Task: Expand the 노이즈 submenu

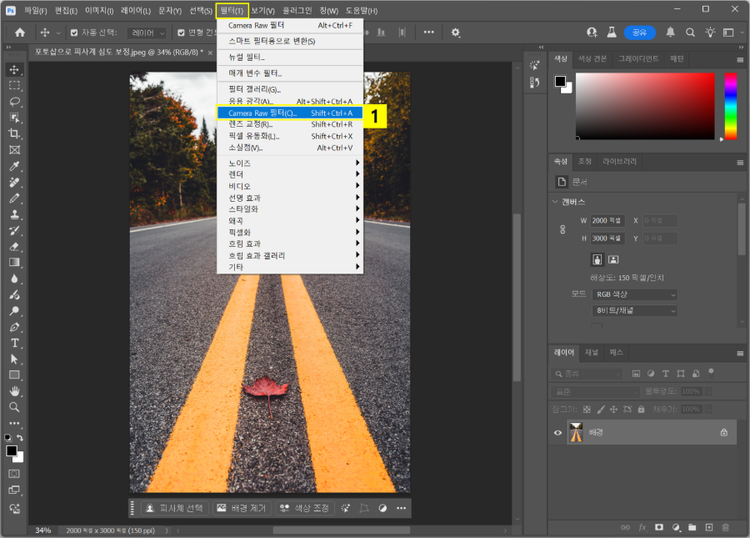Action: coord(290,163)
